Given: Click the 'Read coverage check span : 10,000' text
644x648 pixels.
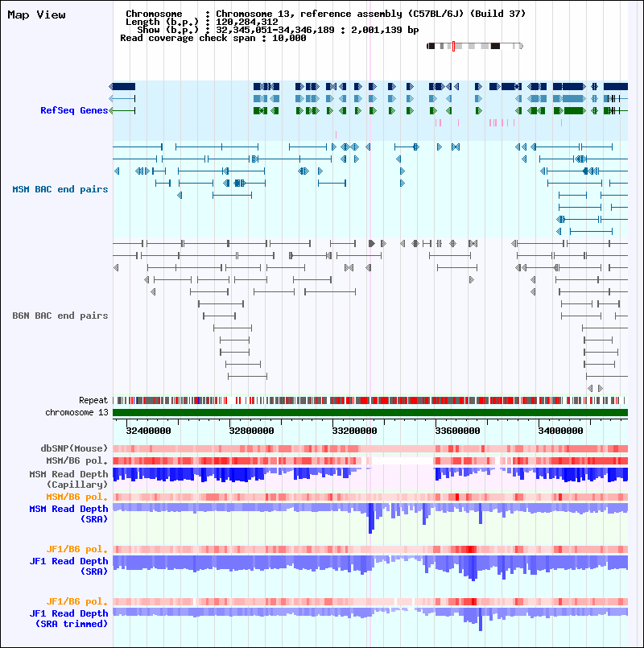Looking at the screenshot, I should pos(213,38).
